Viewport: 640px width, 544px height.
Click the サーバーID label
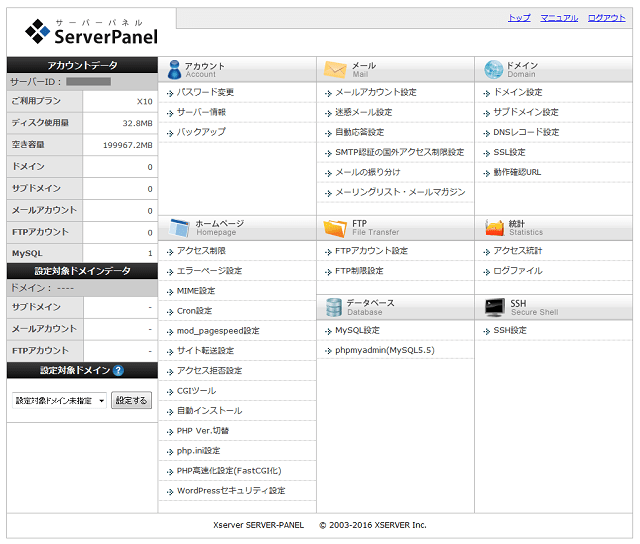[x=35, y=82]
